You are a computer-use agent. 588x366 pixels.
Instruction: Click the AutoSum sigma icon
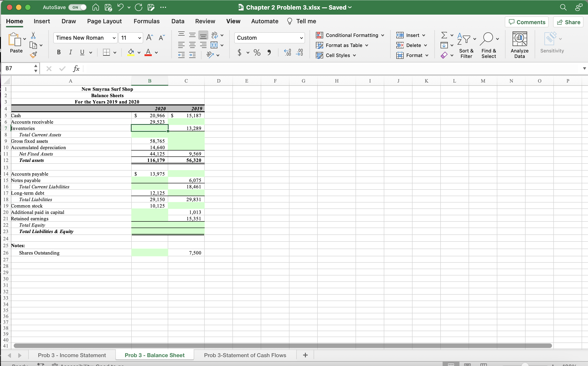pos(444,35)
